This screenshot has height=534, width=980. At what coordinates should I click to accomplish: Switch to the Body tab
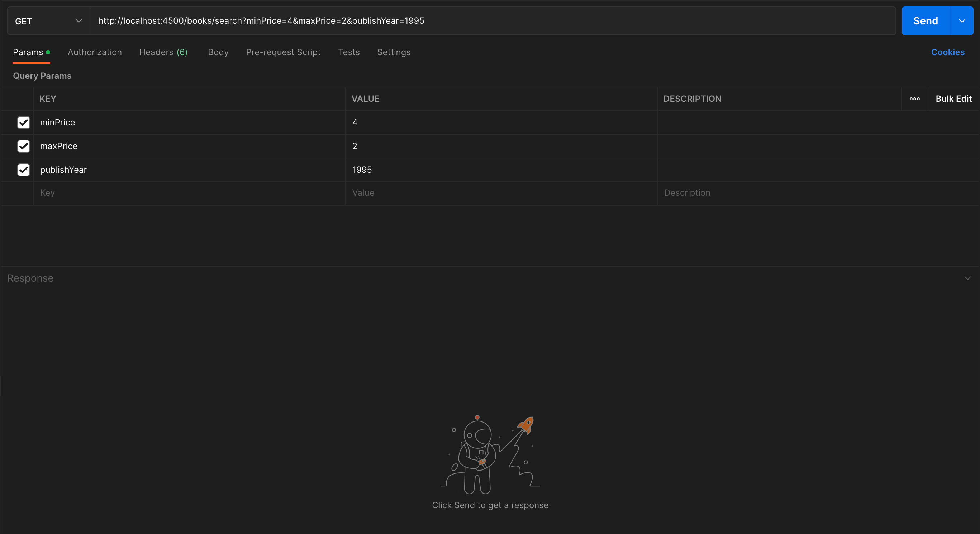(218, 52)
